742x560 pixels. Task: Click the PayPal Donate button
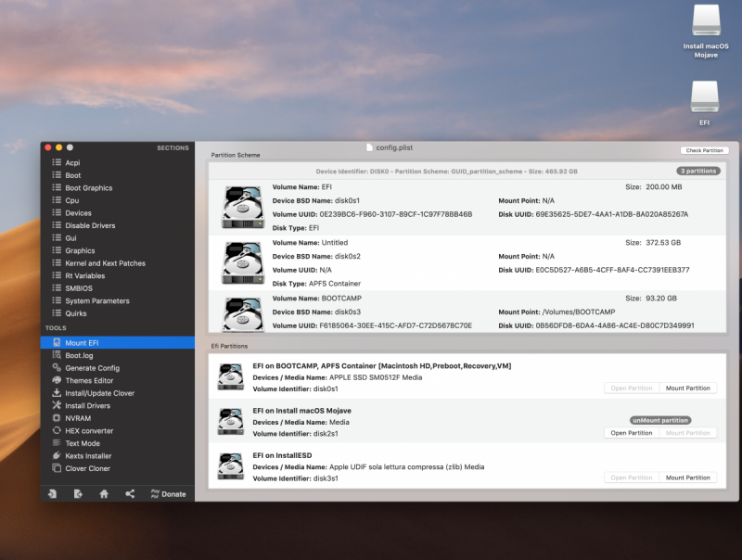168,494
